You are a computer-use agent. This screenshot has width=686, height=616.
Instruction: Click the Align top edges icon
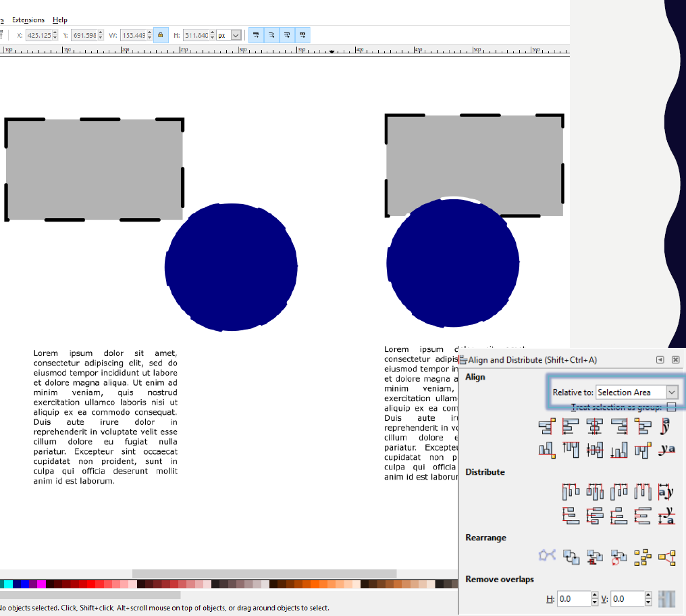[571, 450]
